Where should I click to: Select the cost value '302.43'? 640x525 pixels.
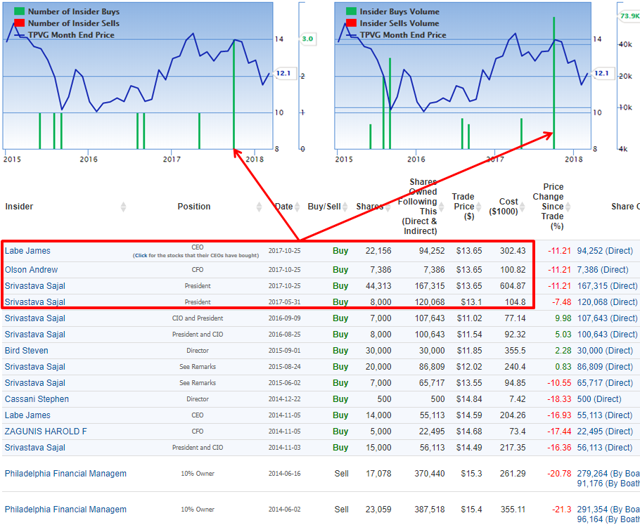tap(513, 251)
